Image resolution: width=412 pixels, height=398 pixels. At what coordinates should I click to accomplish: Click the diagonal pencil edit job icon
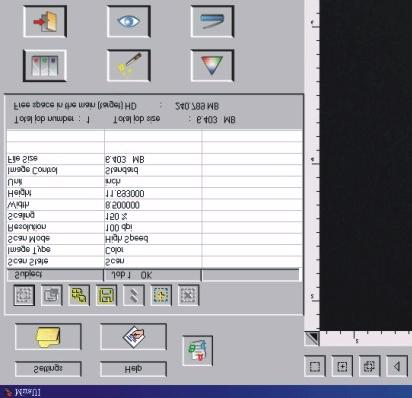pos(134,295)
